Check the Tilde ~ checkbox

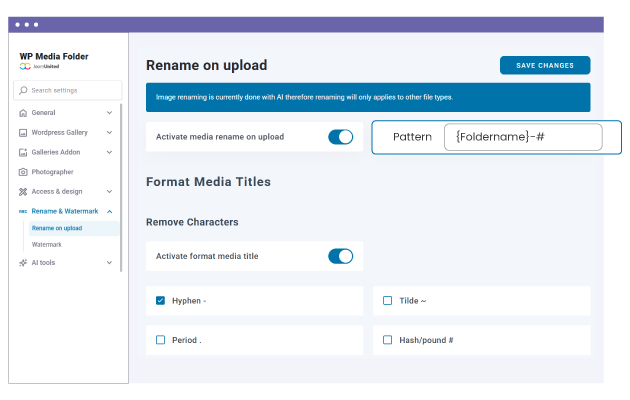coord(387,300)
